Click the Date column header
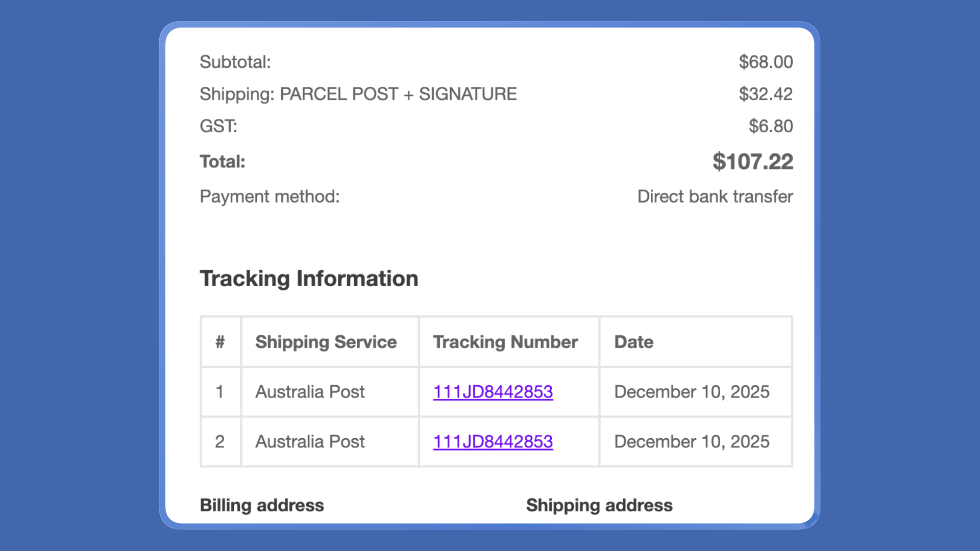The height and width of the screenshot is (551, 980). (633, 342)
